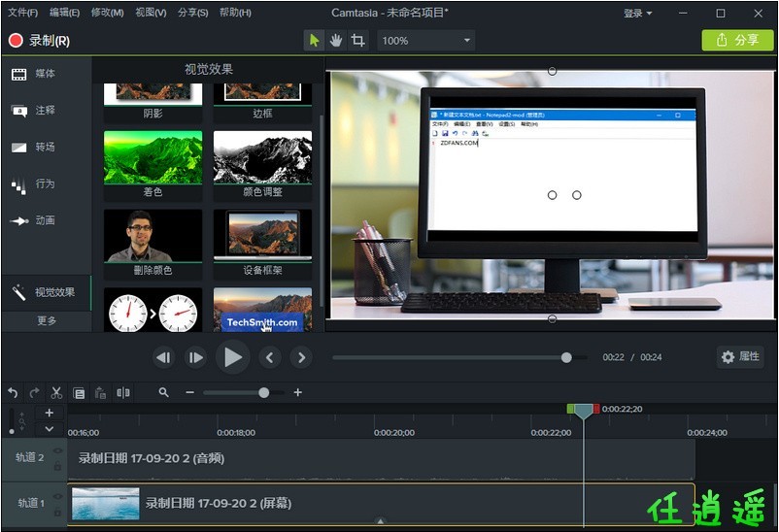Screen dimensions: 779x532
Task: Click the timeline zoom slider handle
Action: coord(264,393)
